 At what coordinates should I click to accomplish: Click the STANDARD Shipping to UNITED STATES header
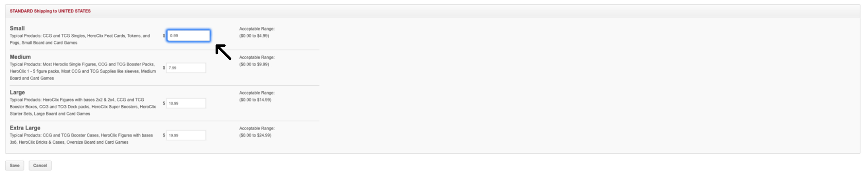(x=50, y=11)
